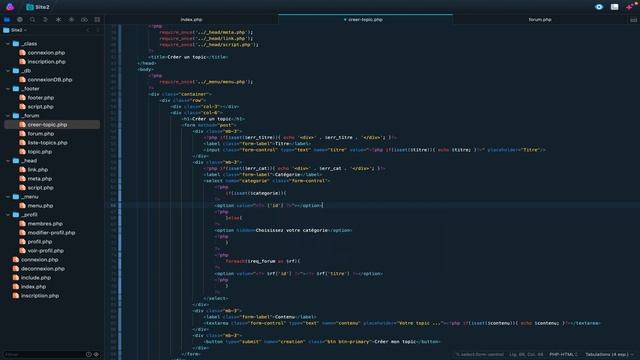Select creer-topic.php in the file tree
The image size is (640, 360).
point(52,124)
